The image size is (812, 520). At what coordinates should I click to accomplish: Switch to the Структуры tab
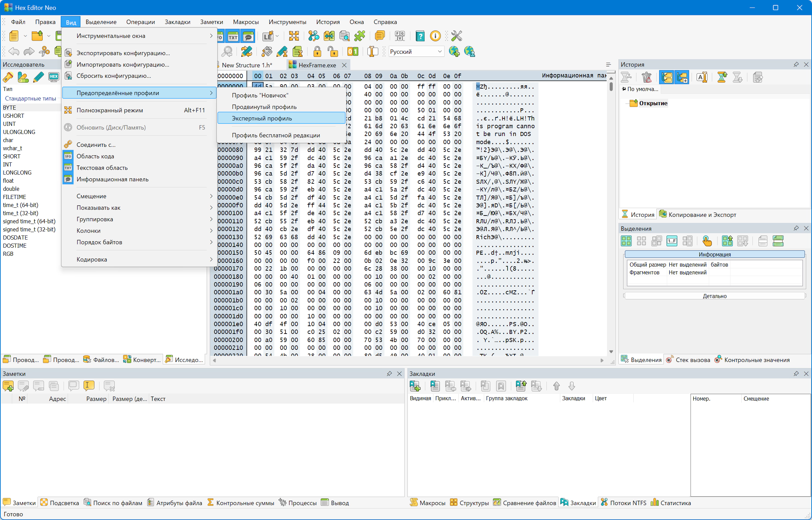470,503
